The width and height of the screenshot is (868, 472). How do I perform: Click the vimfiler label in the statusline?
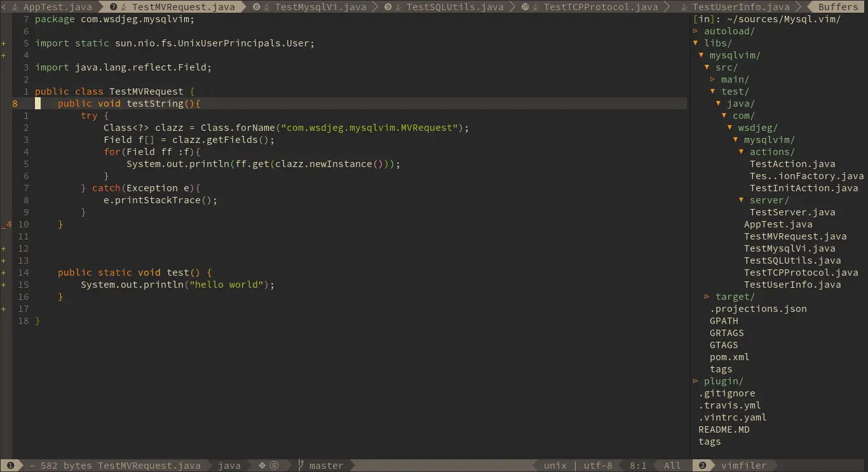coord(744,466)
